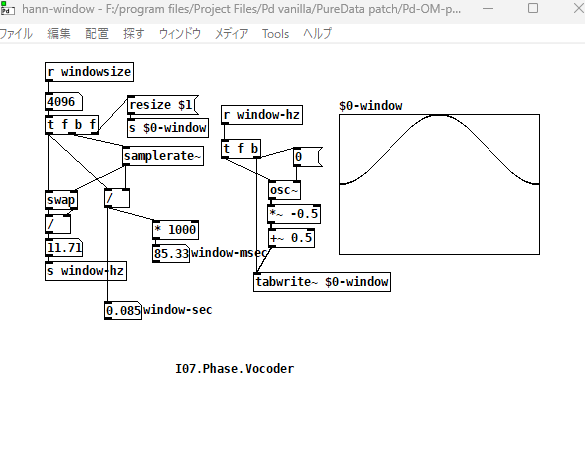Open the ウィンドウ menu
Screen dimensions: 585x476
pos(180,34)
